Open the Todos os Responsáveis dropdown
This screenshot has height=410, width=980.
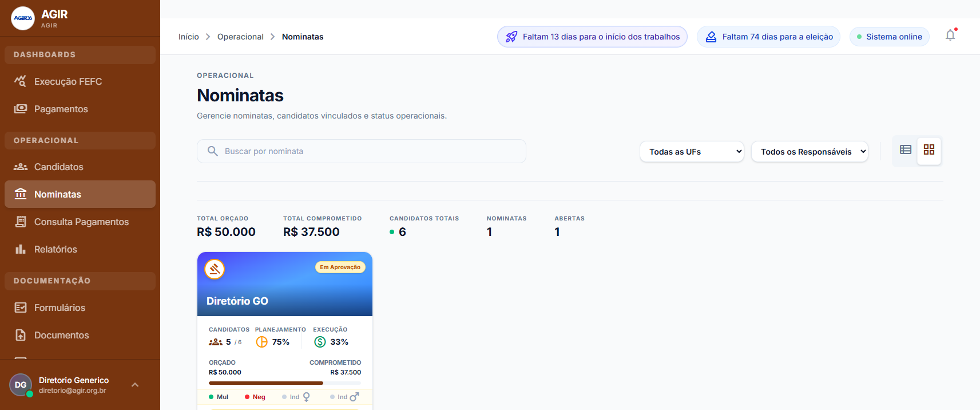click(x=810, y=152)
